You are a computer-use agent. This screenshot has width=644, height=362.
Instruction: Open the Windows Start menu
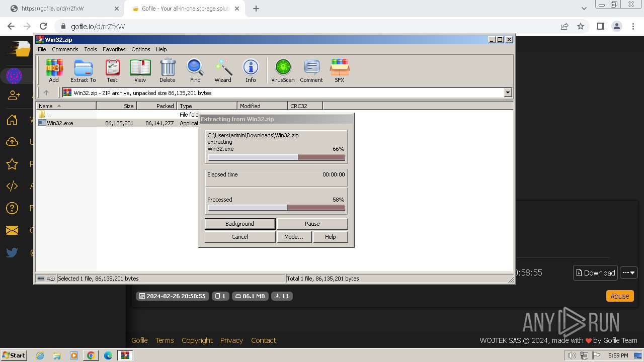coord(14,355)
